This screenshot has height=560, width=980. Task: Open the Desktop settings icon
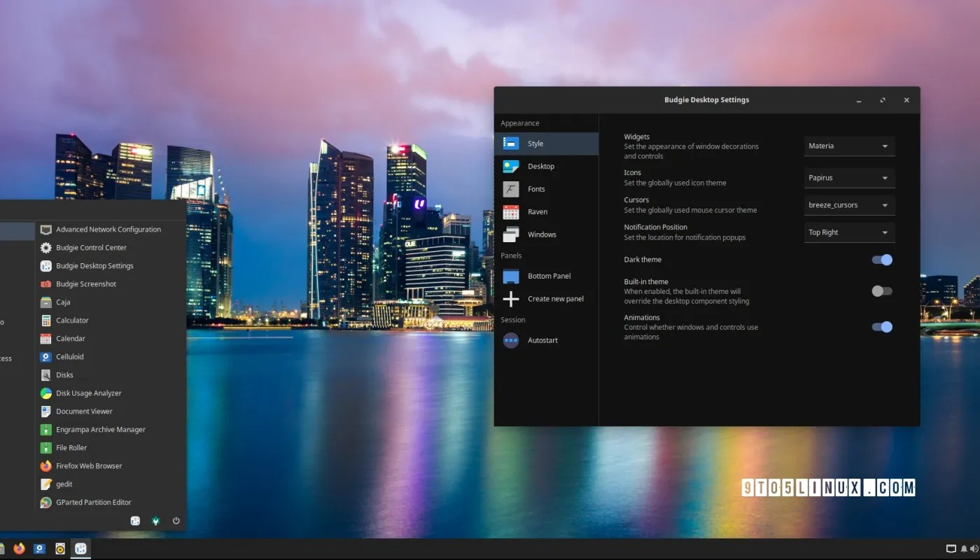point(510,166)
